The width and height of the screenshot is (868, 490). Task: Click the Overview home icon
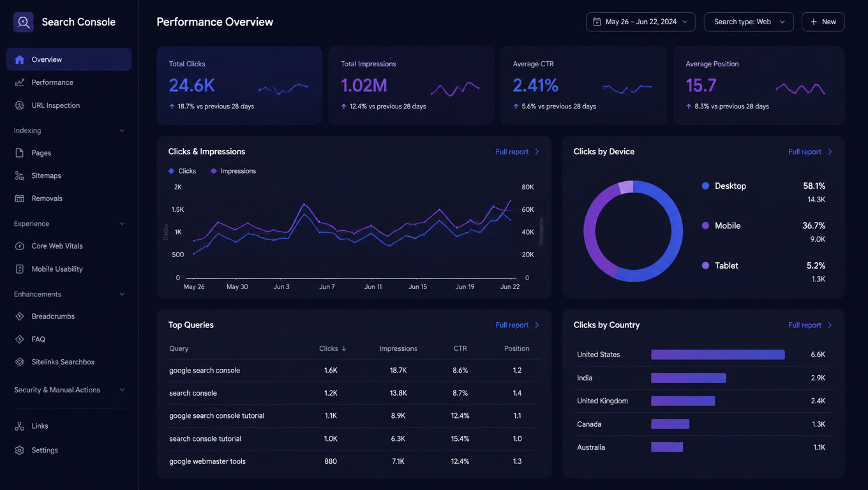click(x=20, y=59)
